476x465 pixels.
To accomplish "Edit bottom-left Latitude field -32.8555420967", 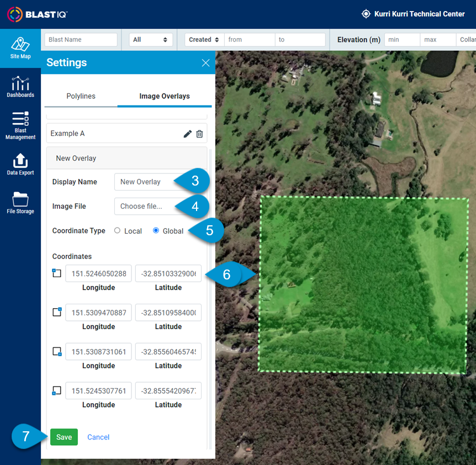I will point(168,391).
